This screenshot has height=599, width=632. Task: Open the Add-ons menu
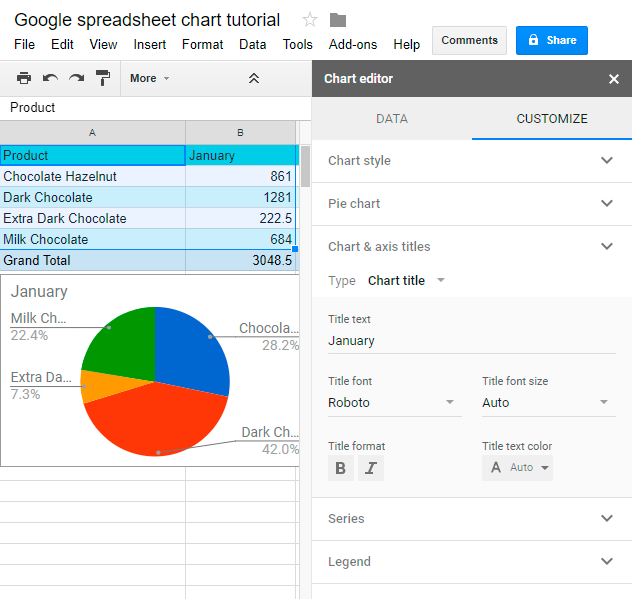point(353,44)
